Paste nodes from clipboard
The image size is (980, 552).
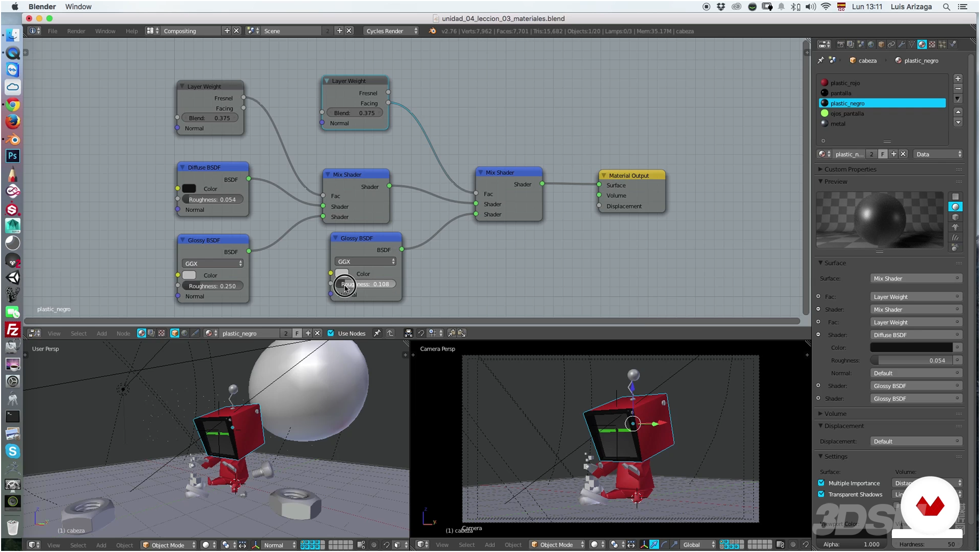pos(462,333)
